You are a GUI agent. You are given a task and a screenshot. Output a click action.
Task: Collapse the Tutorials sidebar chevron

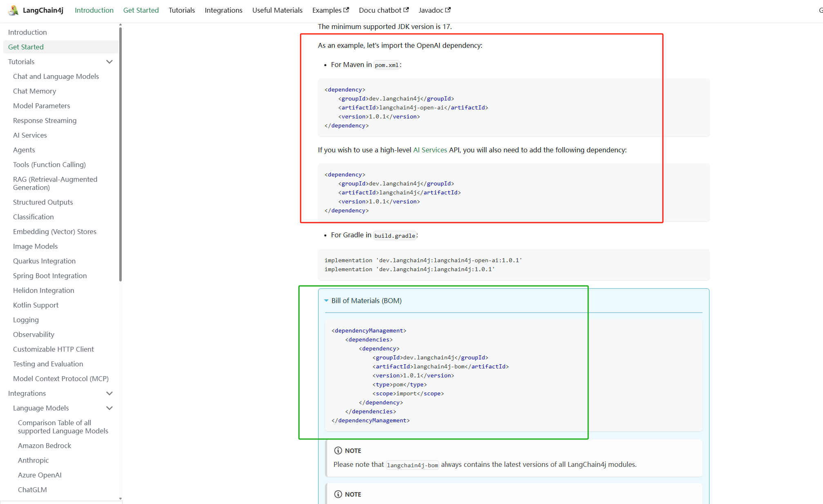click(109, 62)
